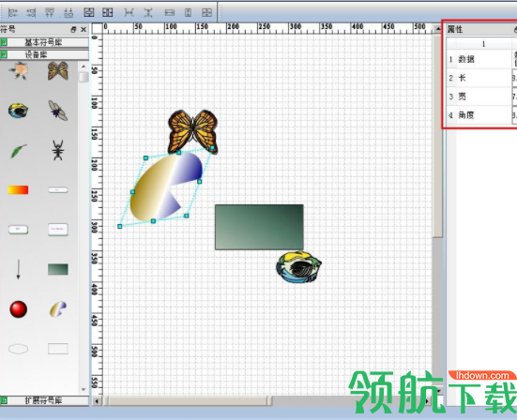Select the yellow-red gradient bar symbol
This screenshot has width=517, height=420.
click(x=18, y=189)
